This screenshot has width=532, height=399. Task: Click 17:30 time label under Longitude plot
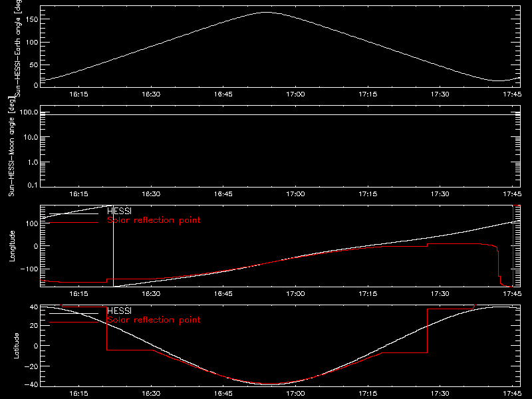point(440,294)
